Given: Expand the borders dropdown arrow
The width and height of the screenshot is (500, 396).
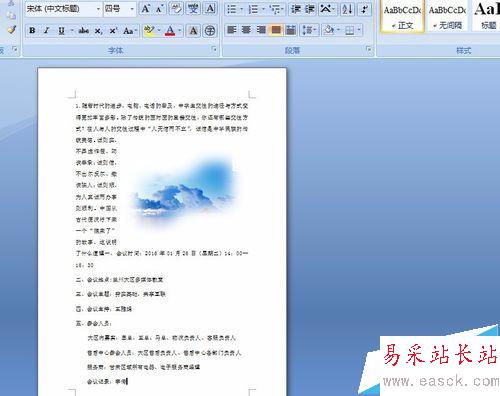Looking at the screenshot, I should [359, 30].
